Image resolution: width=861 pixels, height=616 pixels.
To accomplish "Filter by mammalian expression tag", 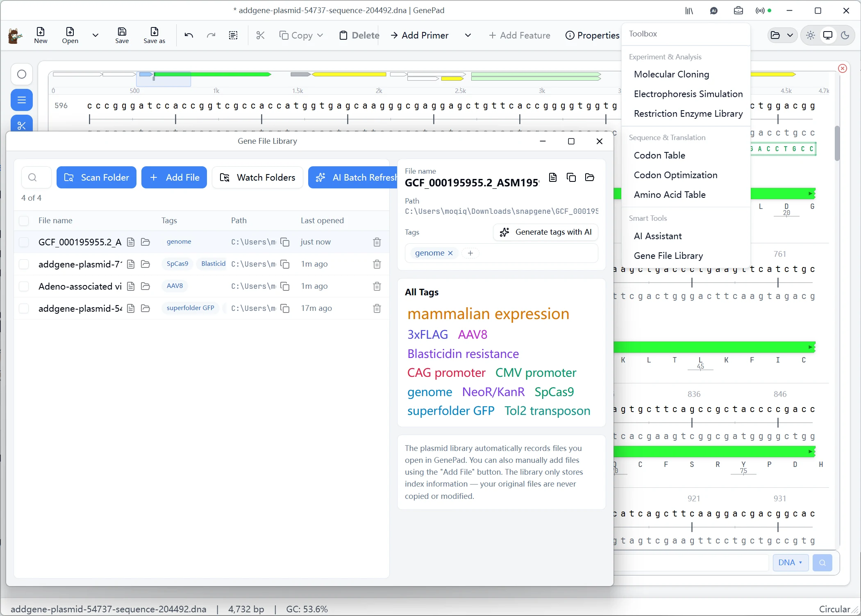I will (x=488, y=314).
